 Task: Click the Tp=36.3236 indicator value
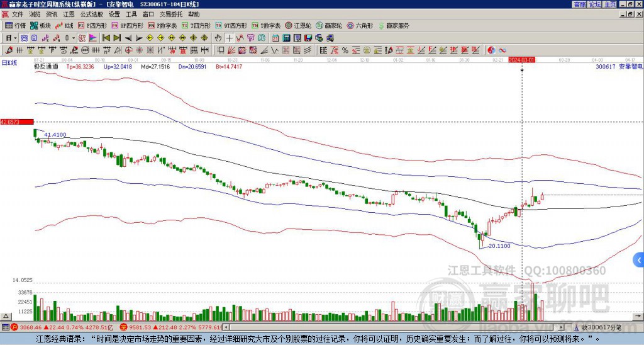point(80,67)
